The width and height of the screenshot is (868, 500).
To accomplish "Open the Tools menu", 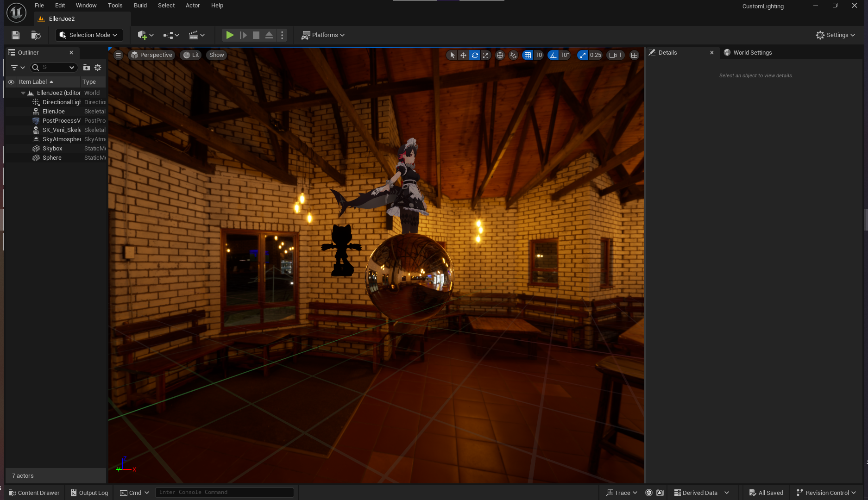I will pos(115,6).
